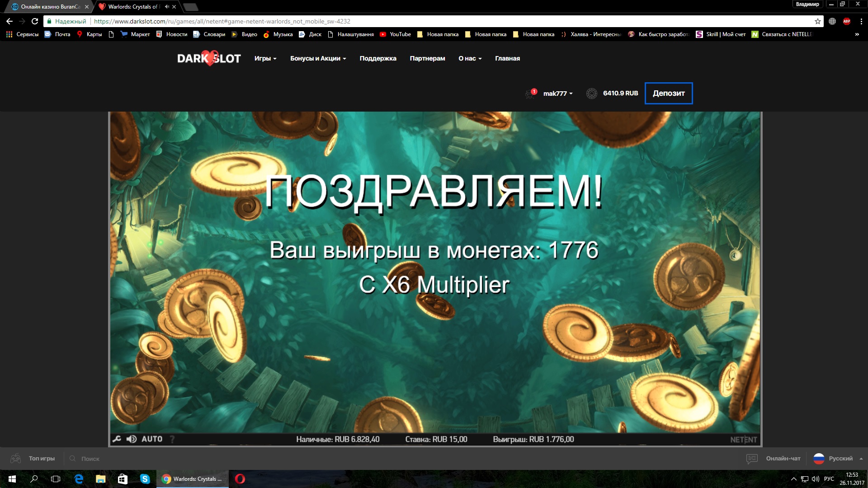This screenshot has width=868, height=488.
Task: Open the Игры dropdown menu
Action: [x=265, y=58]
